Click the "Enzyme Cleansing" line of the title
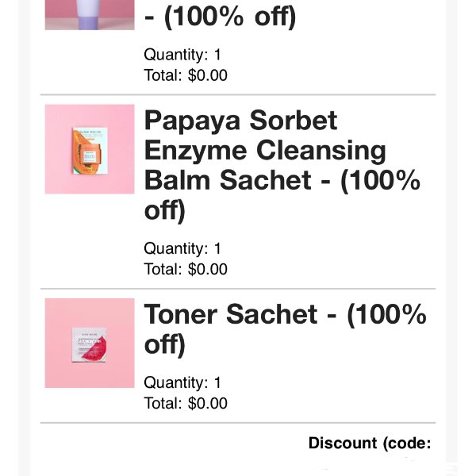The height and width of the screenshot is (476, 476). point(265,151)
